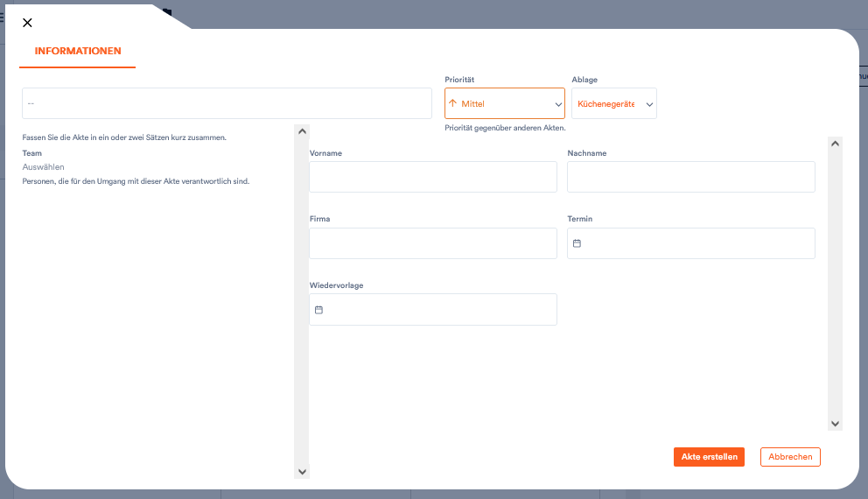The width and height of the screenshot is (868, 499).
Task: Click the right panel scroll up arrow
Action: 835,144
